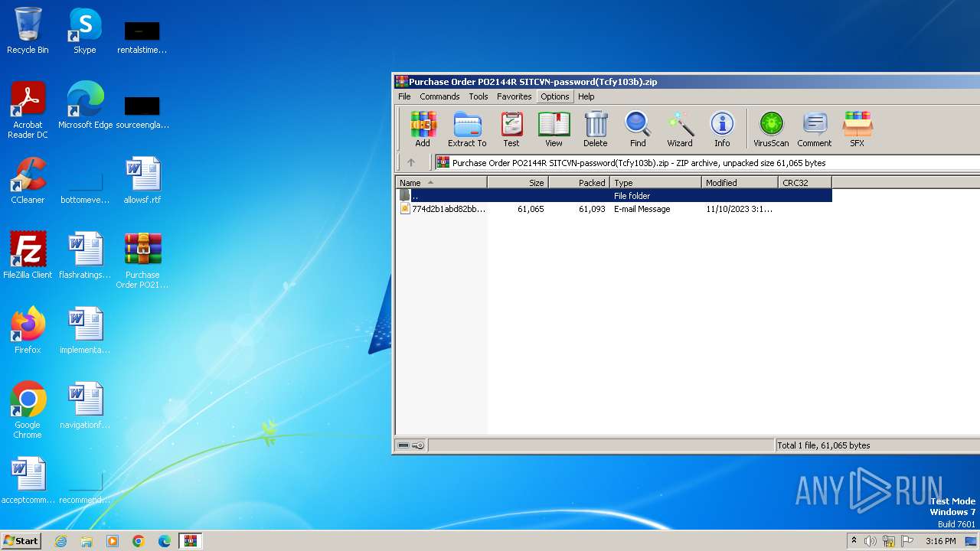
Task: Run the VirusScan toolbar icon
Action: (771, 129)
